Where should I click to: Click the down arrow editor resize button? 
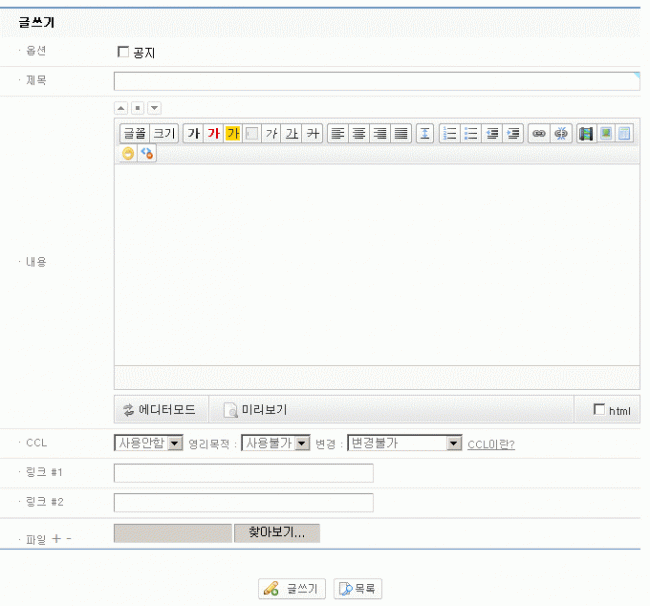coord(154,108)
